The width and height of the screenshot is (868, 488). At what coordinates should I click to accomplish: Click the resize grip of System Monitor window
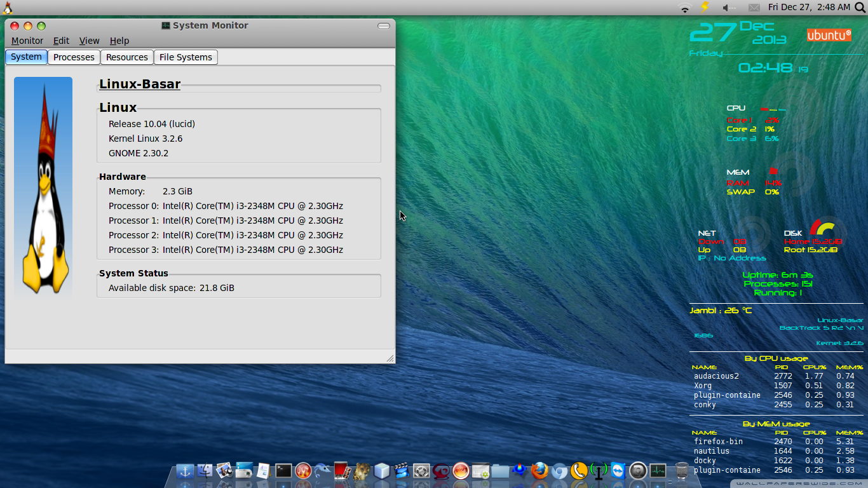tap(390, 359)
